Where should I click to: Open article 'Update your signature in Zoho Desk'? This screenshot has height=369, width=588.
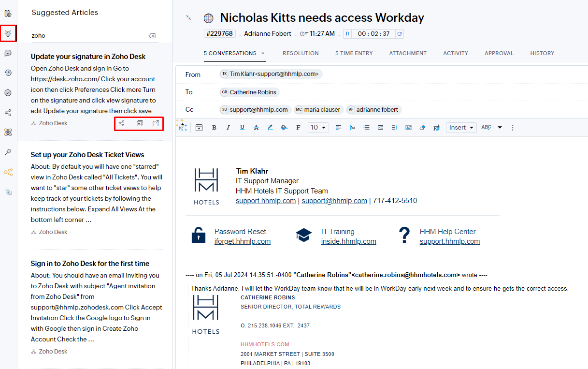88,57
